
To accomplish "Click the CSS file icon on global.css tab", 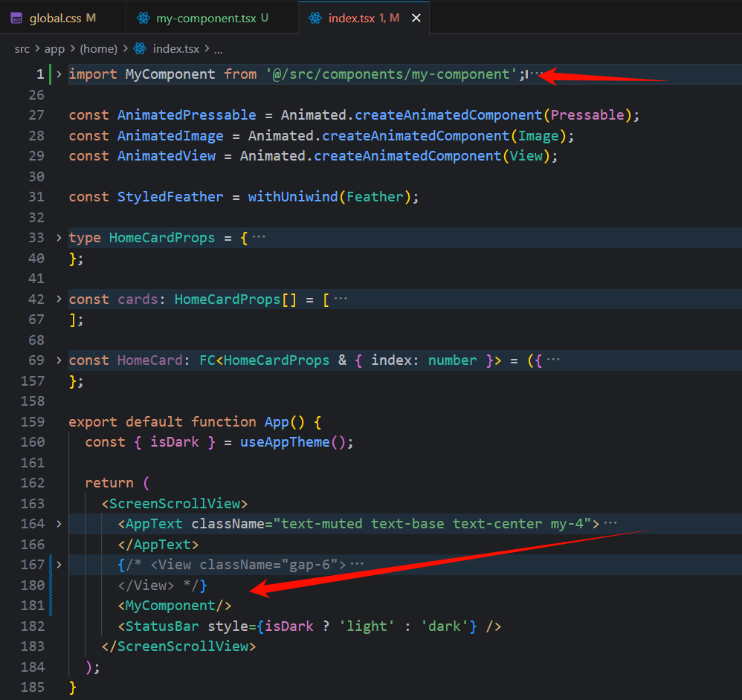I will [x=16, y=19].
